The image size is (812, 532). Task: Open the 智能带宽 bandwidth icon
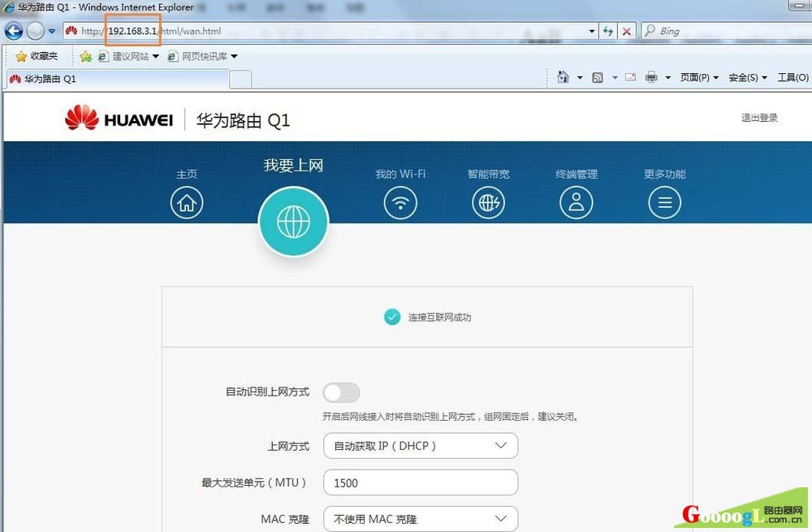coord(488,202)
